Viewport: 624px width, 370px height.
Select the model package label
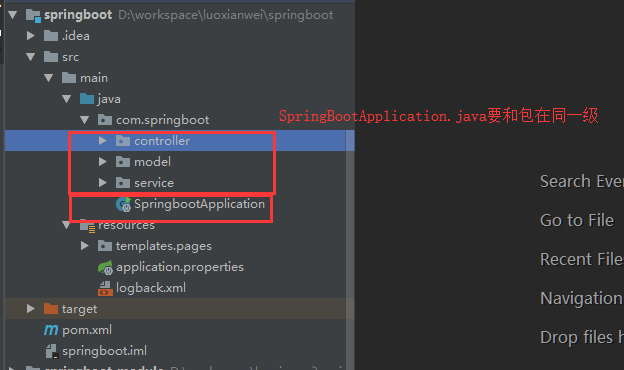(152, 162)
